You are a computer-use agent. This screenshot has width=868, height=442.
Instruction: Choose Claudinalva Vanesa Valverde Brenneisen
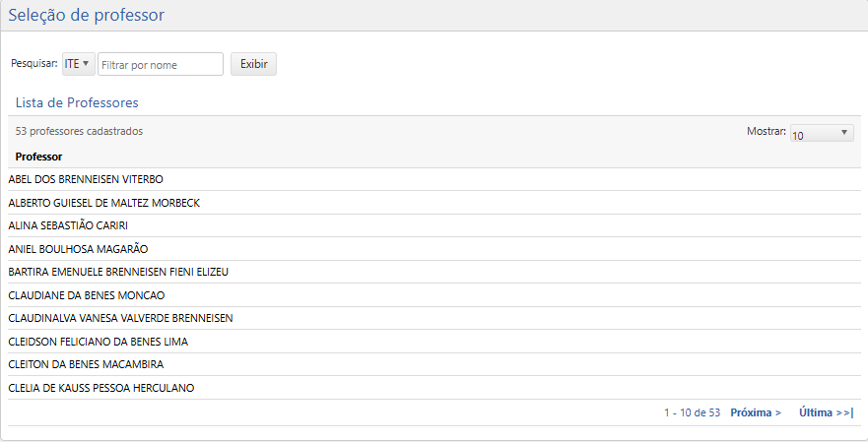120,318
